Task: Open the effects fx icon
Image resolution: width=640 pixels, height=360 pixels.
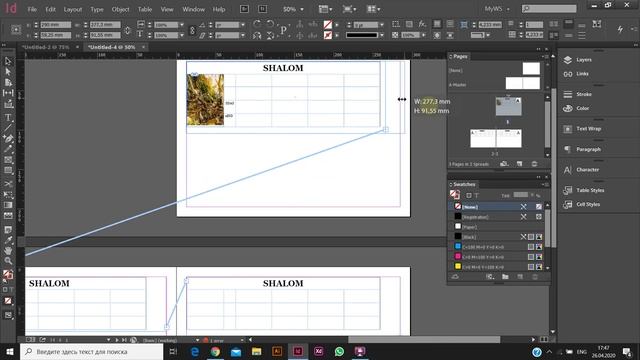Action: pos(422,24)
